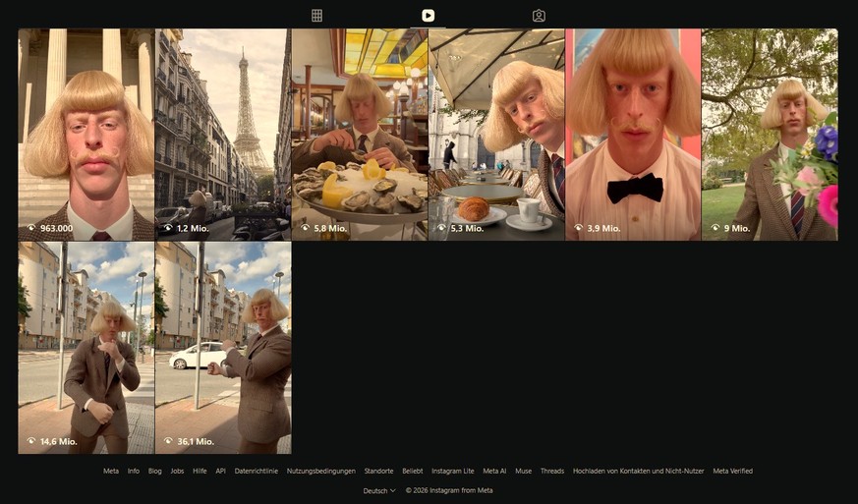The height and width of the screenshot is (504, 858).
Task: Open the Meta AI footer link
Action: 494,471
